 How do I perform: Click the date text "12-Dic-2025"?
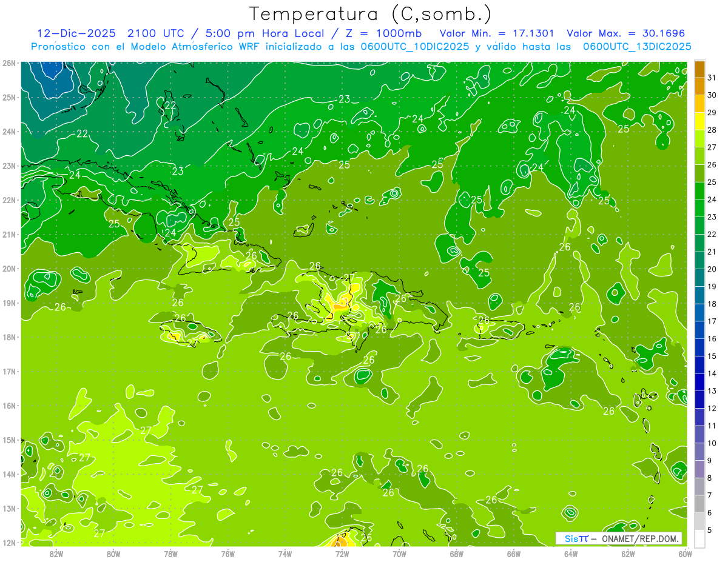(x=77, y=33)
